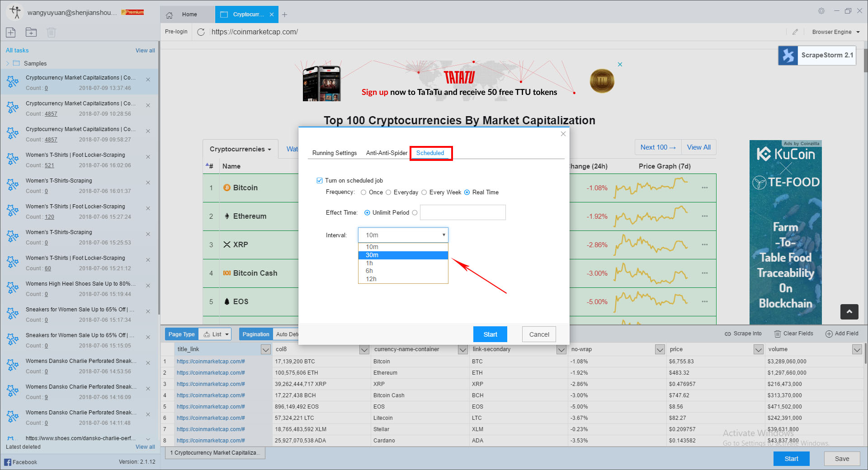This screenshot has height=470, width=868.
Task: Remove the Foot Locker task Count 521
Action: [148, 157]
